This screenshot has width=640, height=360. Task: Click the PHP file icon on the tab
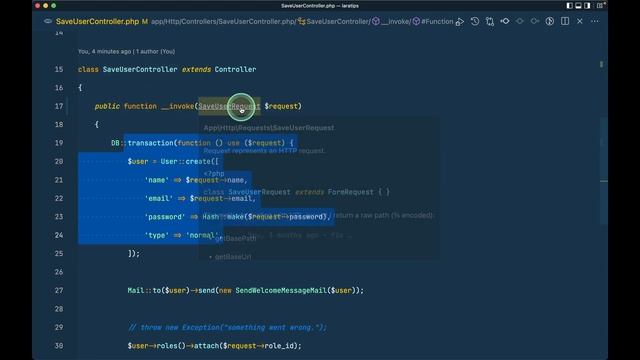tap(48, 21)
